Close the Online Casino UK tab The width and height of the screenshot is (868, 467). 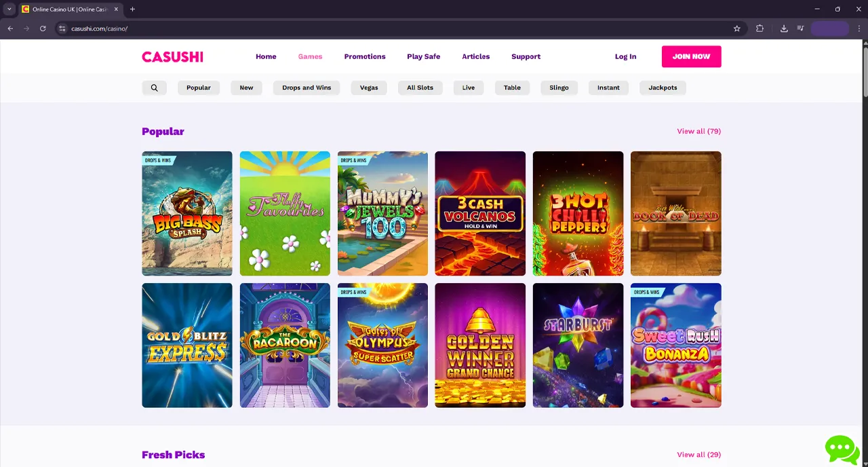pos(116,10)
